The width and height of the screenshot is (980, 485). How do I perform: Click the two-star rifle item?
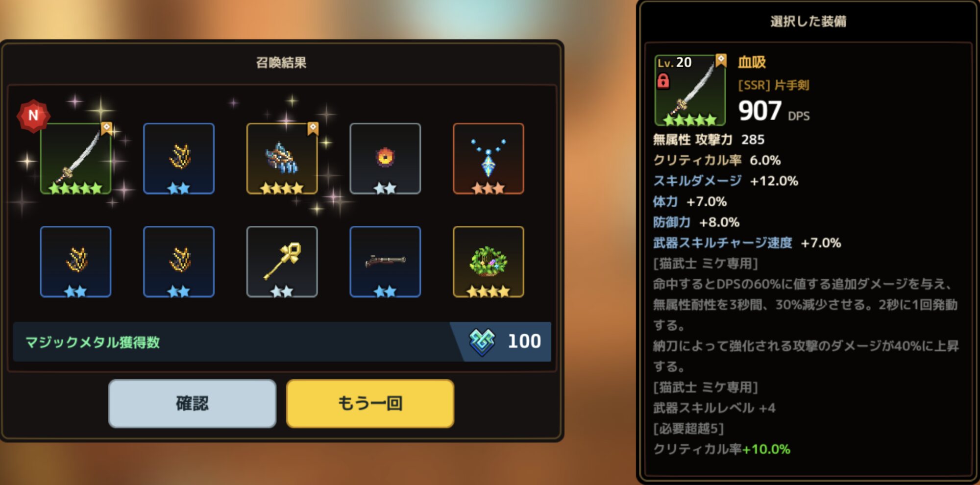pyautogui.click(x=385, y=262)
